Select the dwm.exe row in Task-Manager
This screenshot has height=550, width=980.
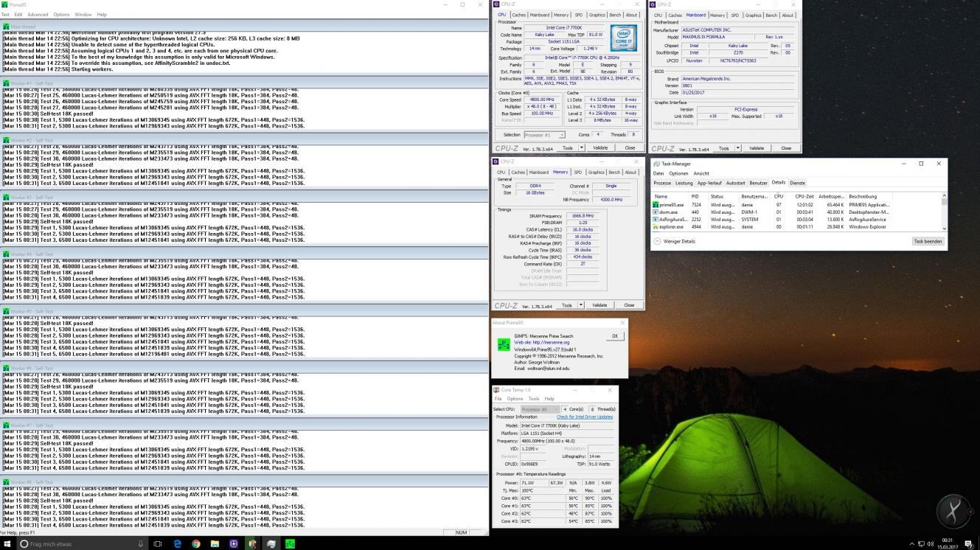click(796, 212)
